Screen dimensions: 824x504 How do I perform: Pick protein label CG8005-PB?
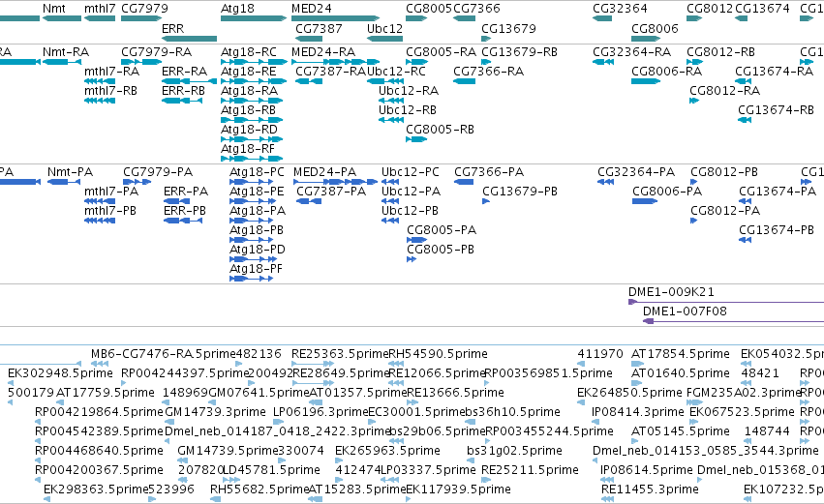441,250
